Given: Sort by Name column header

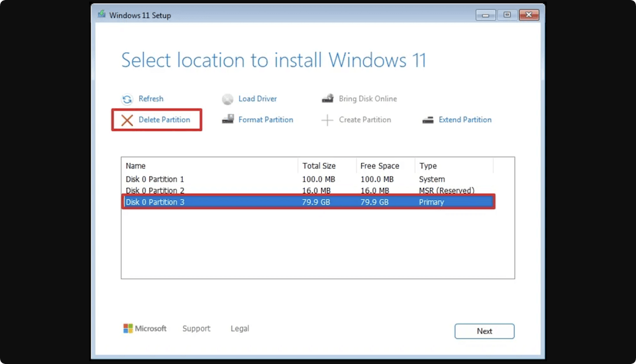Looking at the screenshot, I should tap(210, 166).
